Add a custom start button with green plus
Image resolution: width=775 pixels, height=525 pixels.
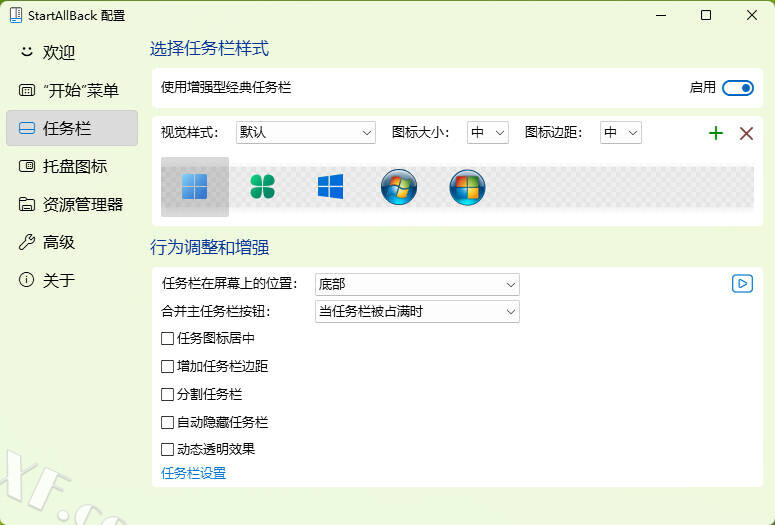point(716,133)
